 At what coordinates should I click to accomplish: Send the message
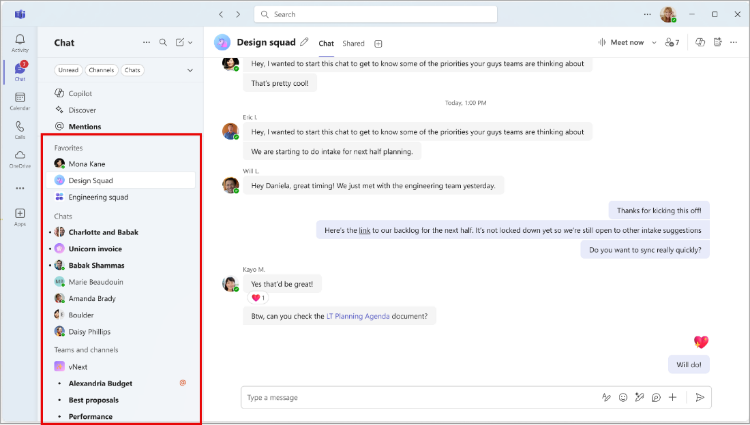pyautogui.click(x=700, y=397)
